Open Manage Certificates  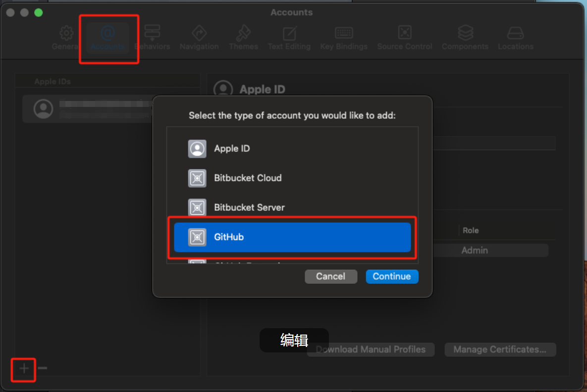click(x=500, y=350)
